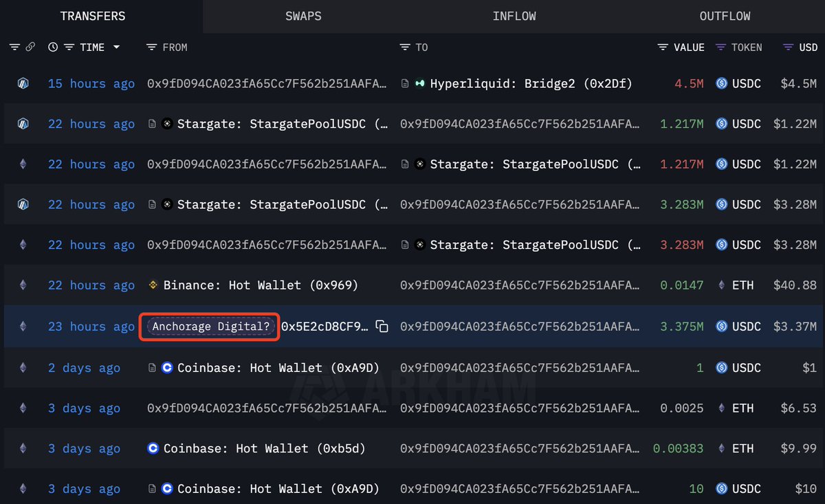
Task: Click recipient address in Binance Hot Wallet row
Action: 520,285
